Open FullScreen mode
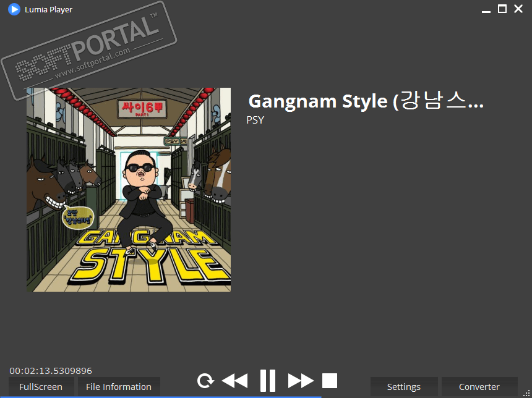 point(41,386)
